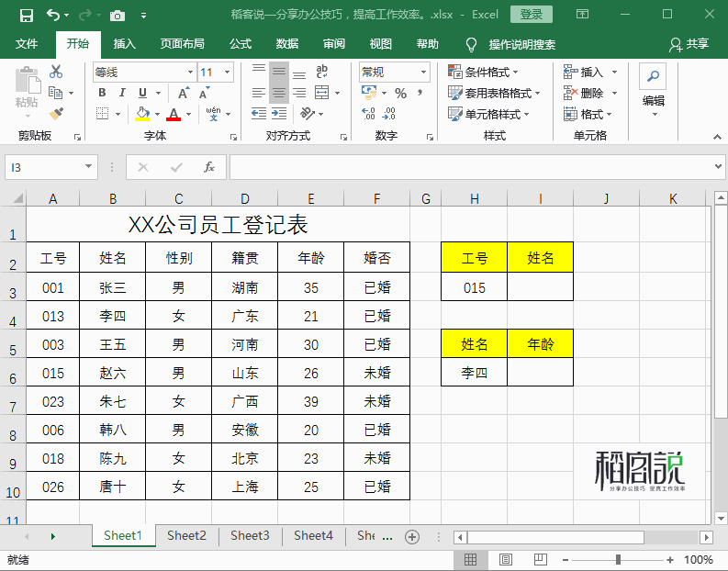Decrease indent icon
Image resolution: width=728 pixels, height=571 pixels.
(x=259, y=113)
